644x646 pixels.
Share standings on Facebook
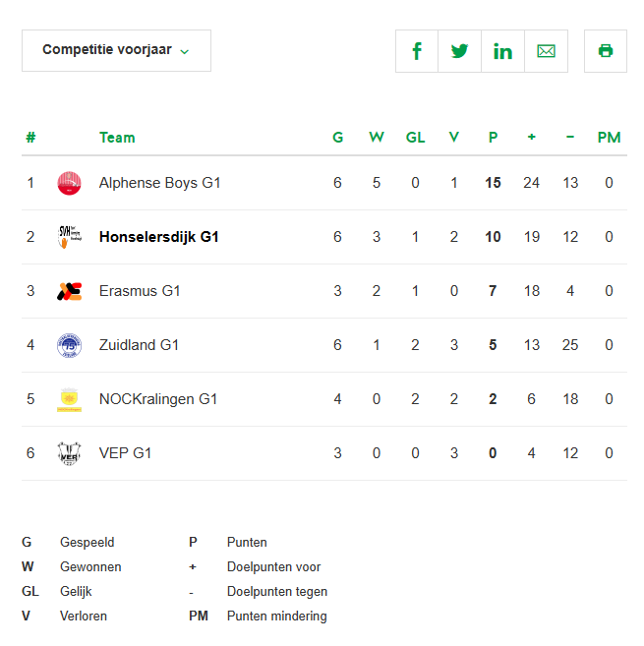417,51
